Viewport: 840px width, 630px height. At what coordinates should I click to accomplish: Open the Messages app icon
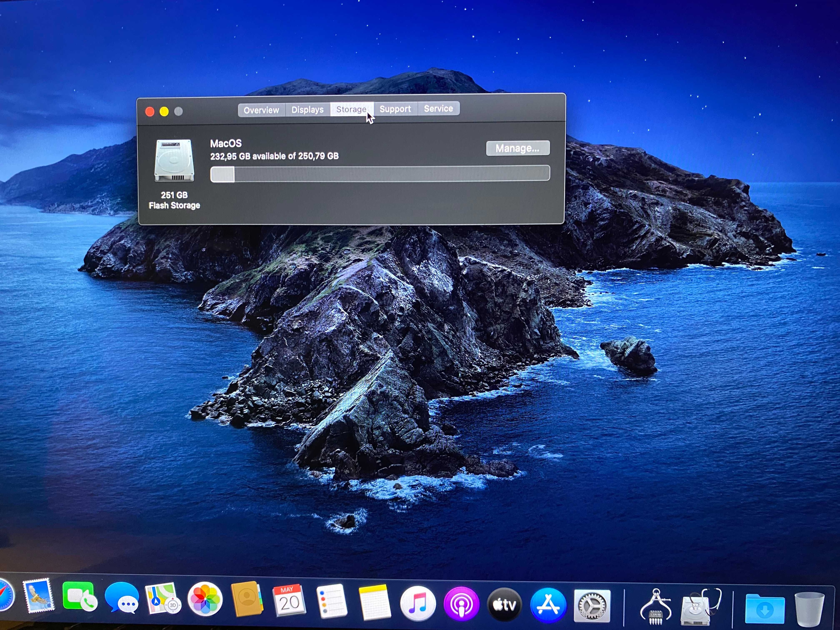click(x=122, y=598)
